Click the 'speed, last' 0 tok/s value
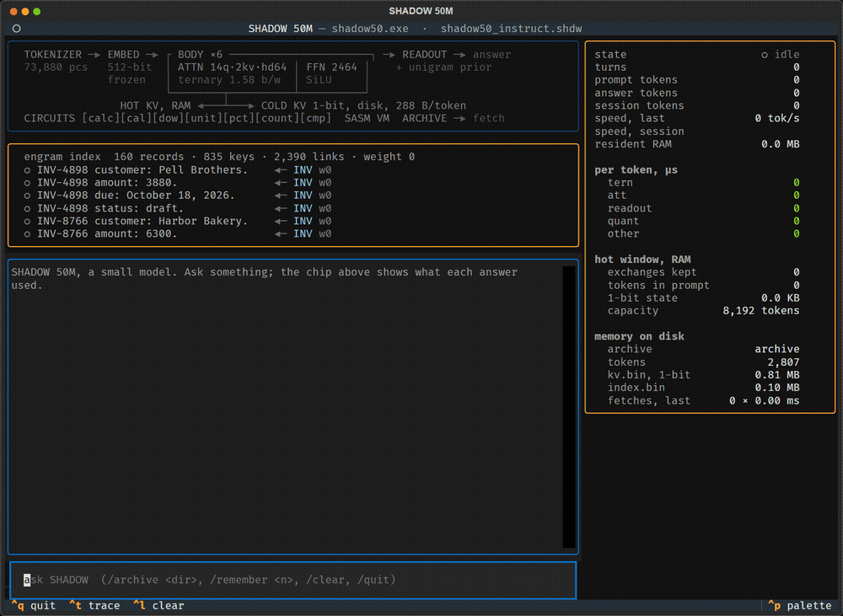Viewport: 843px width, 616px height. [x=777, y=118]
